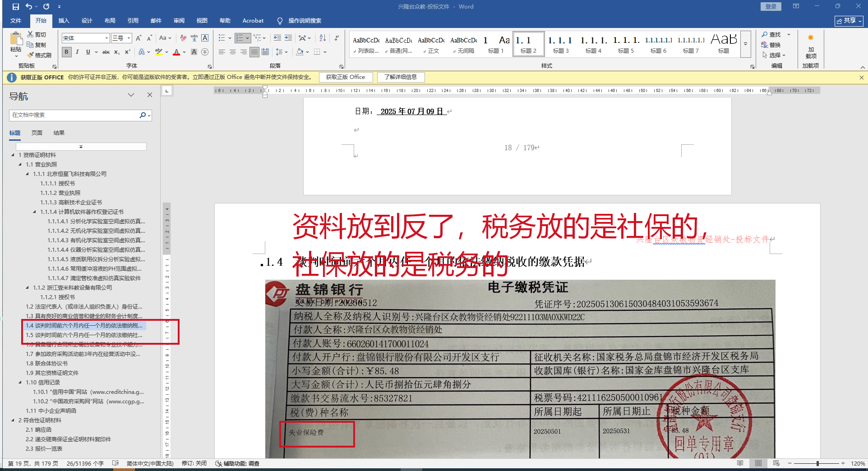The height and width of the screenshot is (471, 868).
Task: Switch to the 布局 ribbon tab
Action: 110,21
